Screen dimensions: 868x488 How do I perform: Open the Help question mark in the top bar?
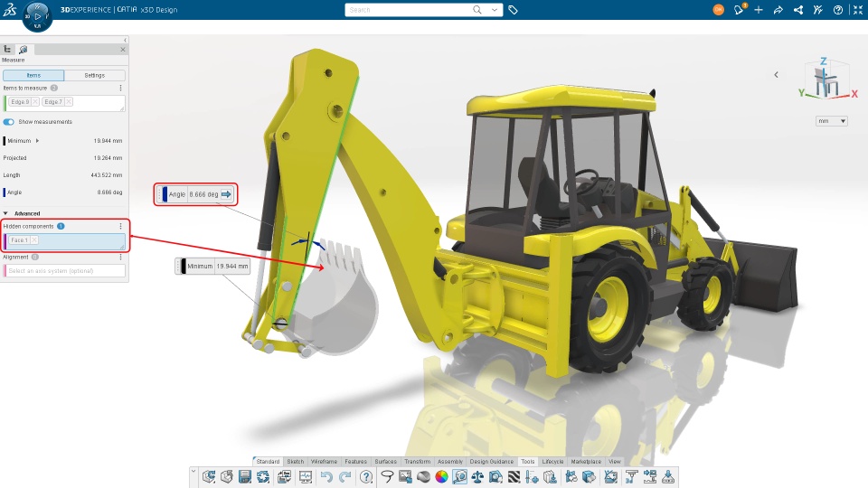[x=838, y=9]
